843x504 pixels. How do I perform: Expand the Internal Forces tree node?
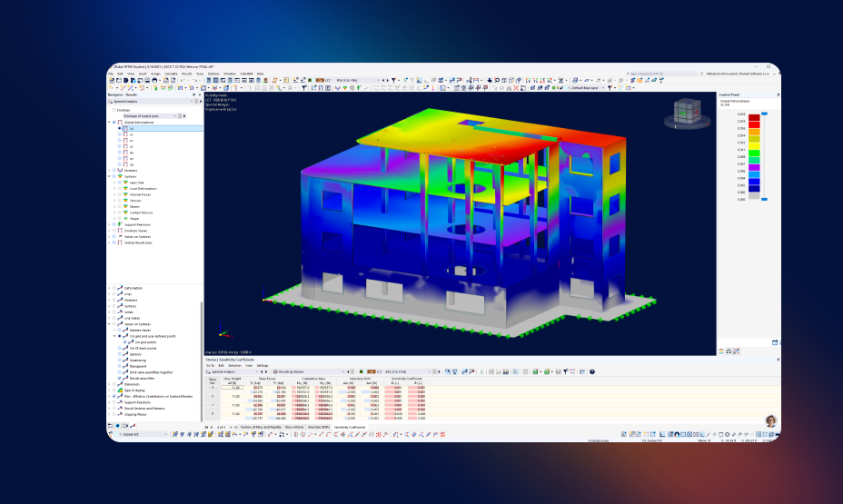point(114,194)
